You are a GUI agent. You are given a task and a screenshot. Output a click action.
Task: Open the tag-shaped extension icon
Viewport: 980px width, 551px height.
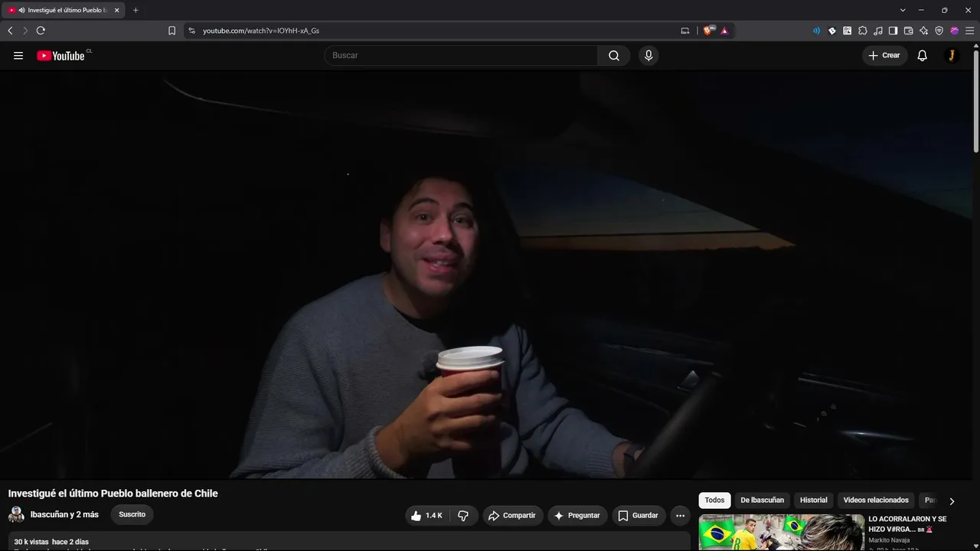pyautogui.click(x=832, y=31)
